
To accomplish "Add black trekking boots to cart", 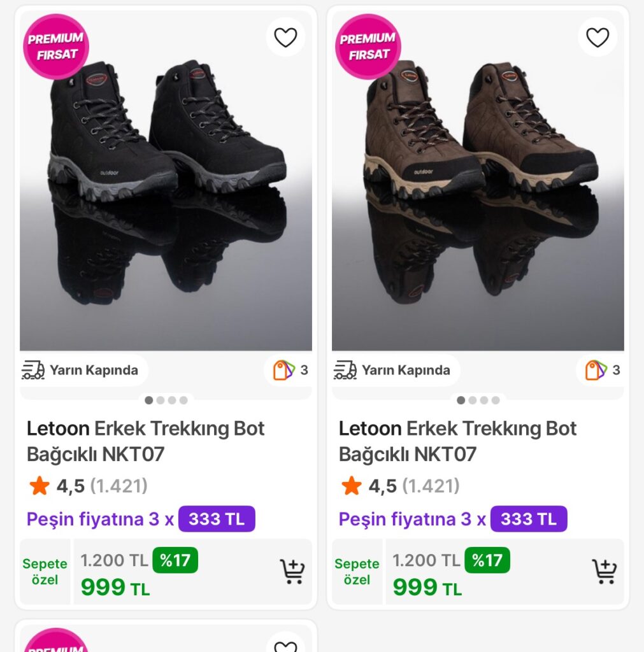I will pos(292,572).
